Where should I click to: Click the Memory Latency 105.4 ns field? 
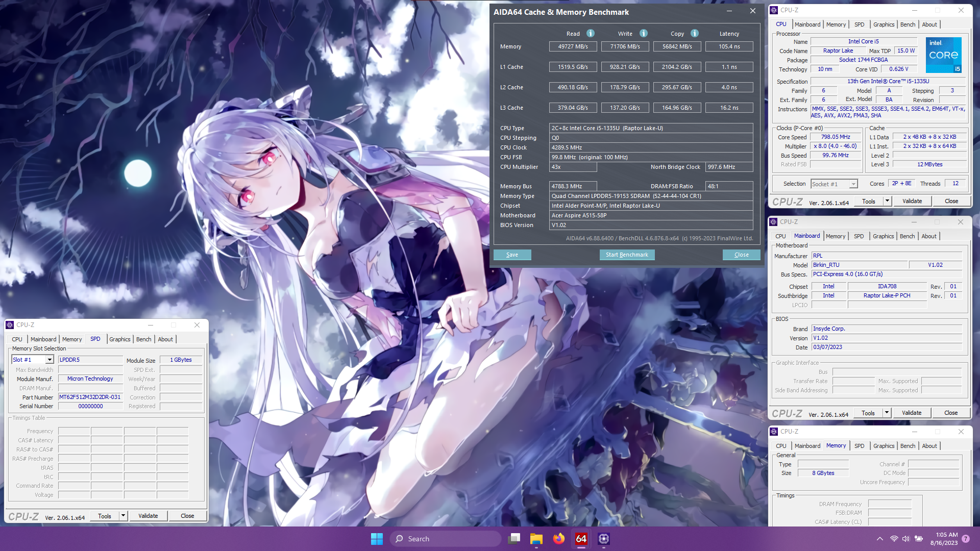point(729,46)
